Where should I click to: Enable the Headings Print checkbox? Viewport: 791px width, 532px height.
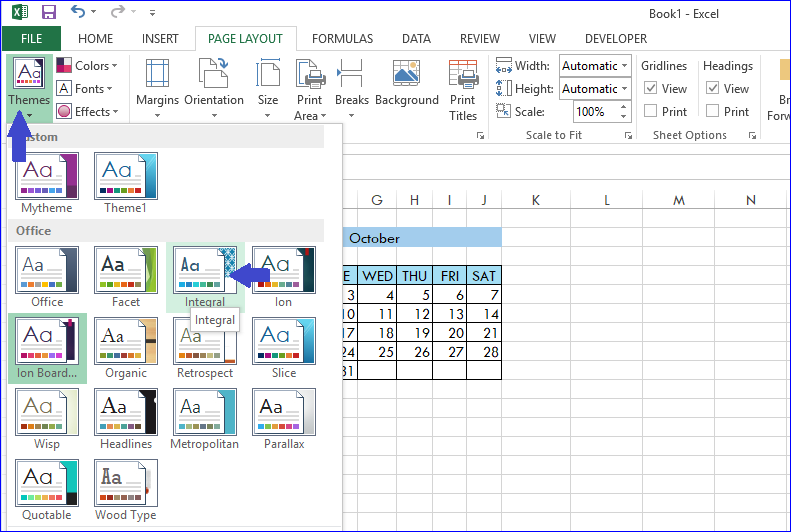[x=713, y=111]
